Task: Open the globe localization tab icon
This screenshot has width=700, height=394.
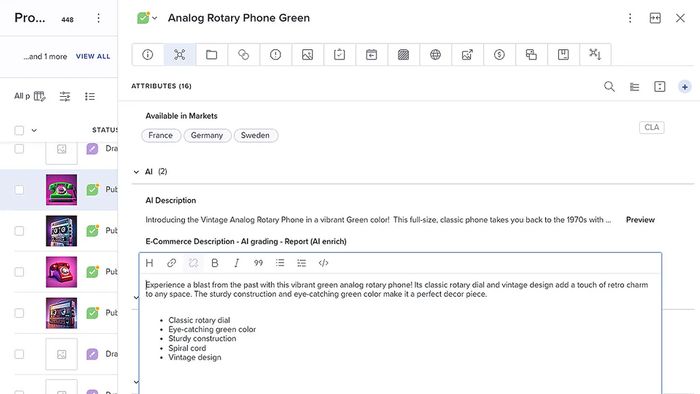Action: point(435,54)
